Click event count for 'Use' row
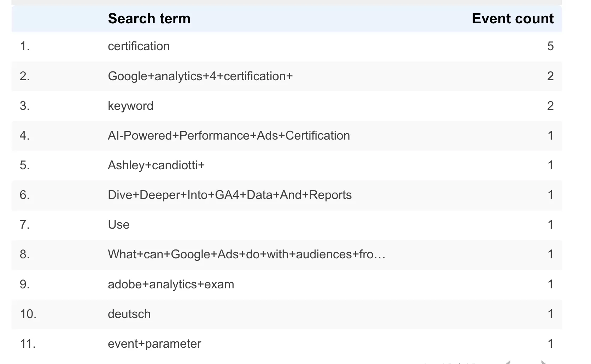This screenshot has width=591, height=364. click(550, 225)
